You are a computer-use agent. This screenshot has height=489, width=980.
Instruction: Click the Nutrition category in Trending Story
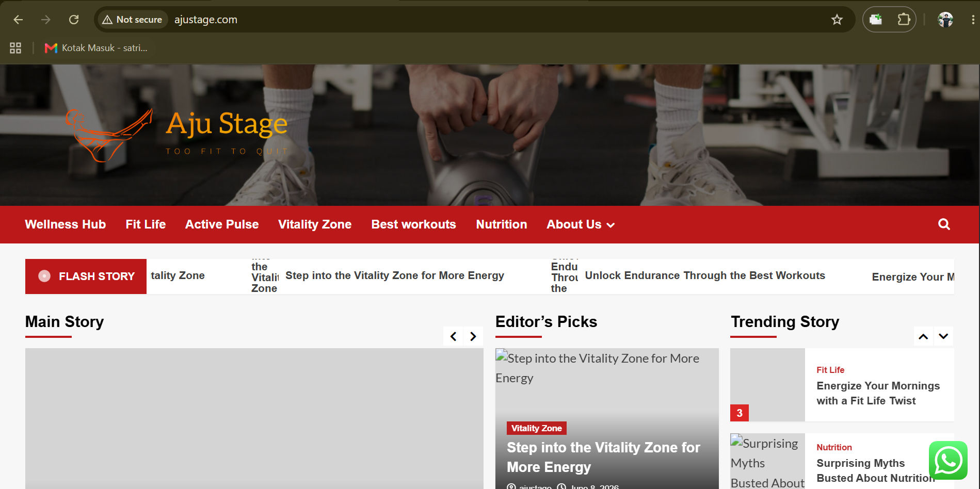click(834, 447)
